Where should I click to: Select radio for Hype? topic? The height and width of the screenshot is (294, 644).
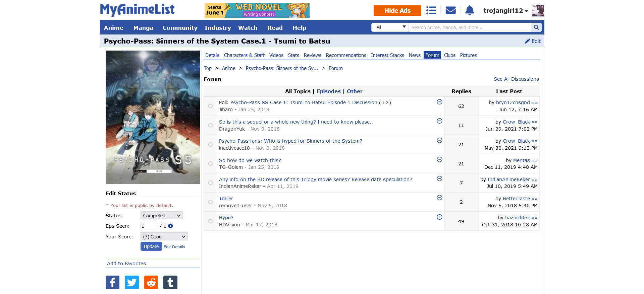(x=210, y=221)
